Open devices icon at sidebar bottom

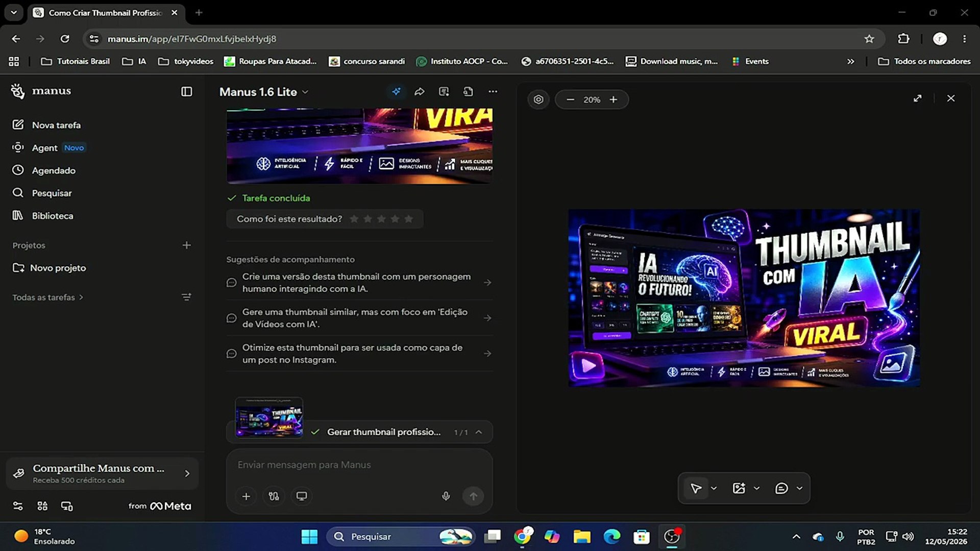(x=67, y=506)
